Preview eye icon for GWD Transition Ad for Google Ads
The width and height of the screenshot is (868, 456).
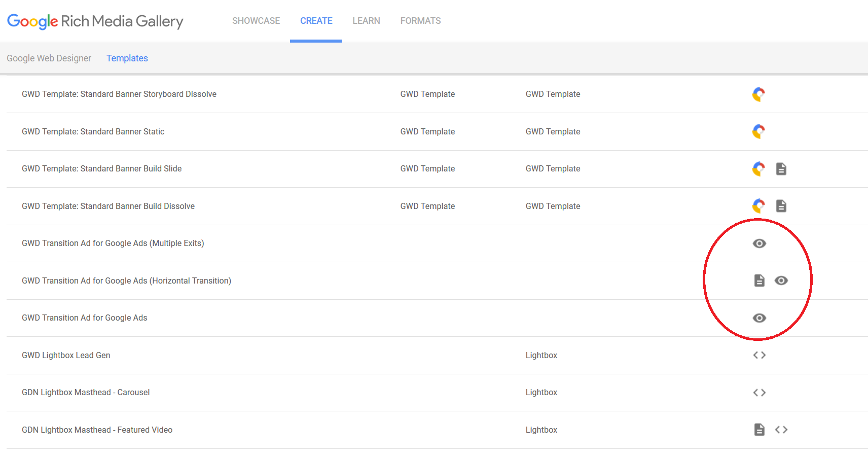pos(759,318)
